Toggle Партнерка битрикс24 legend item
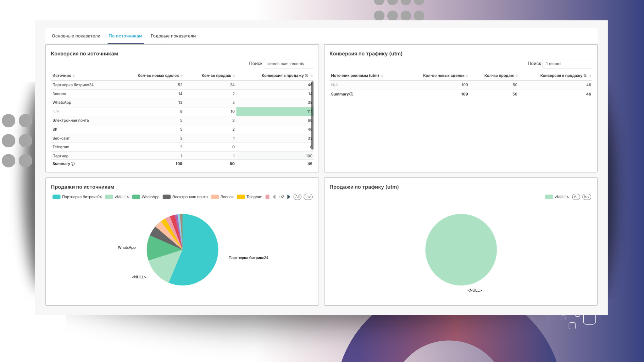644x362 pixels. tap(77, 197)
